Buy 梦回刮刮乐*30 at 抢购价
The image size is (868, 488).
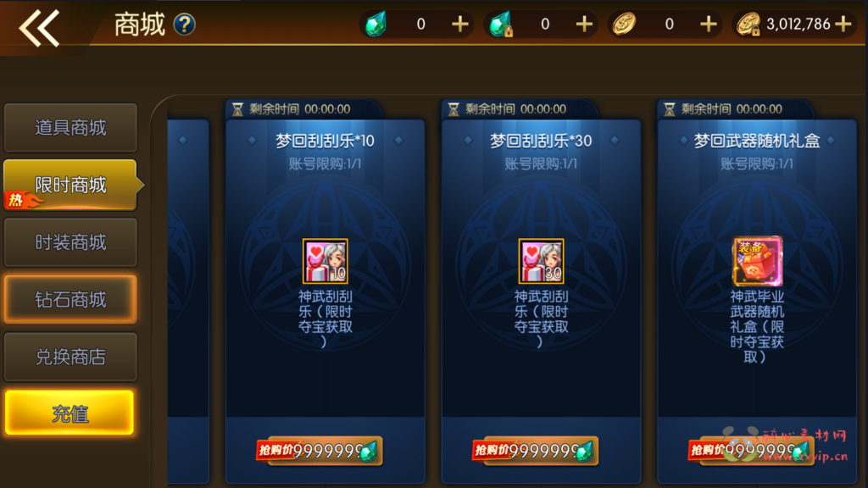click(536, 451)
